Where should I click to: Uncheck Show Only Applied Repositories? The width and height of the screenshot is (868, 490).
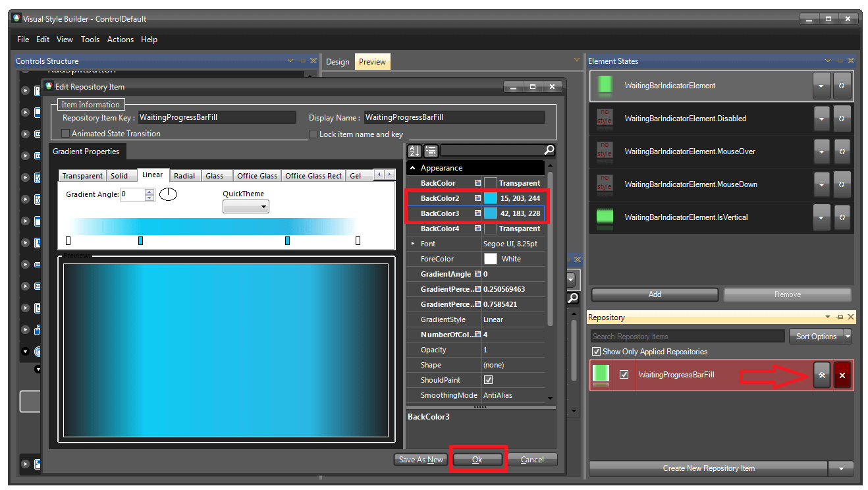(596, 351)
